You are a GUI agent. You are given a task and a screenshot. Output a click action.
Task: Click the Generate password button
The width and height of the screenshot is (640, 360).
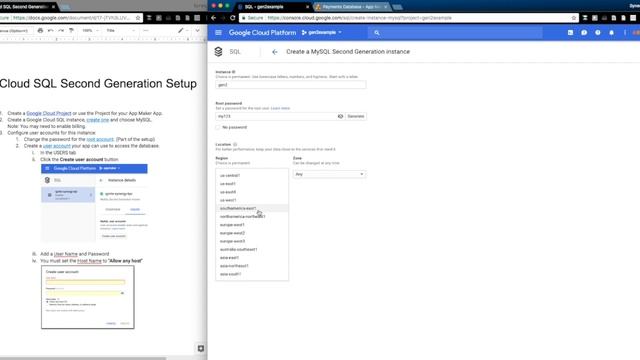pyautogui.click(x=356, y=116)
